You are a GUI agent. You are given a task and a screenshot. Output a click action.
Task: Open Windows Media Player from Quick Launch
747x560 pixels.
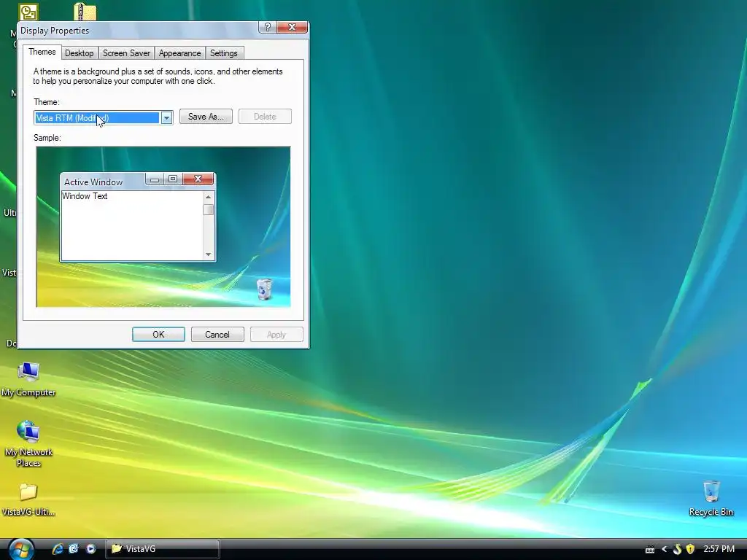click(90, 548)
